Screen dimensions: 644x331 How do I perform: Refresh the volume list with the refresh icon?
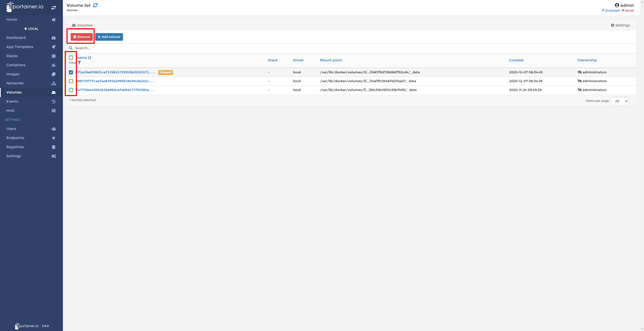tap(95, 5)
